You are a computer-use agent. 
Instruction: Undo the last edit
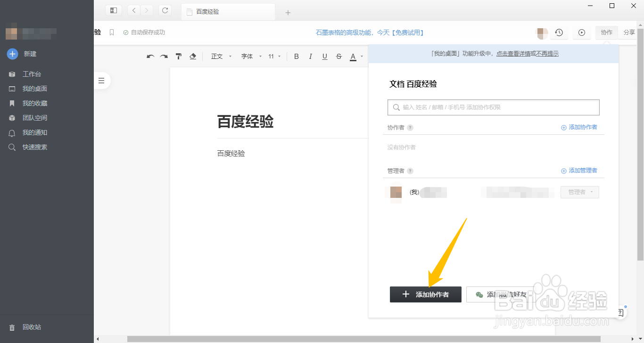click(150, 57)
